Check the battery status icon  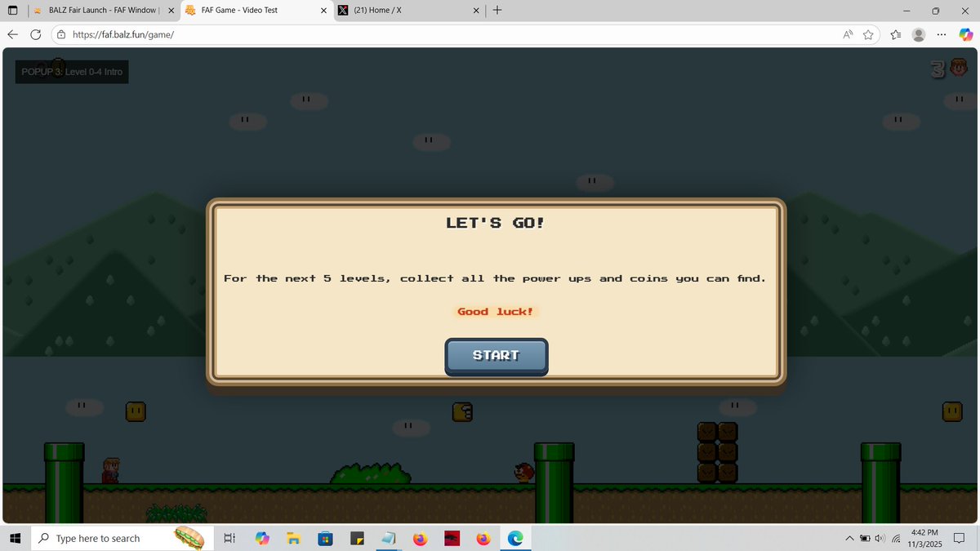(865, 538)
